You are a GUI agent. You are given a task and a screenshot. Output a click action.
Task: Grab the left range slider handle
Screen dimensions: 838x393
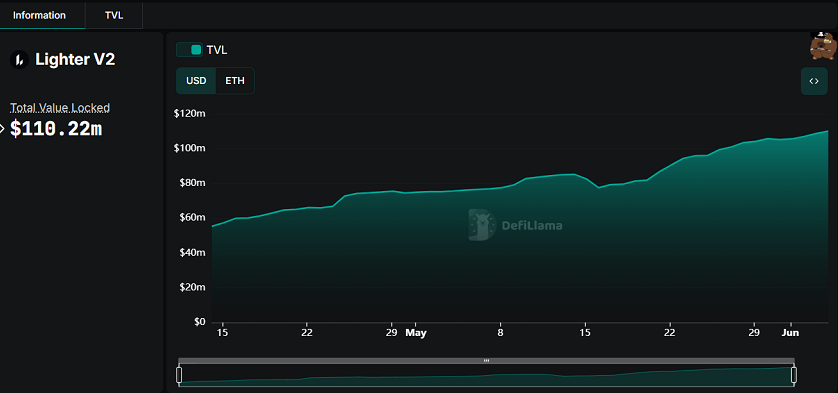(179, 375)
